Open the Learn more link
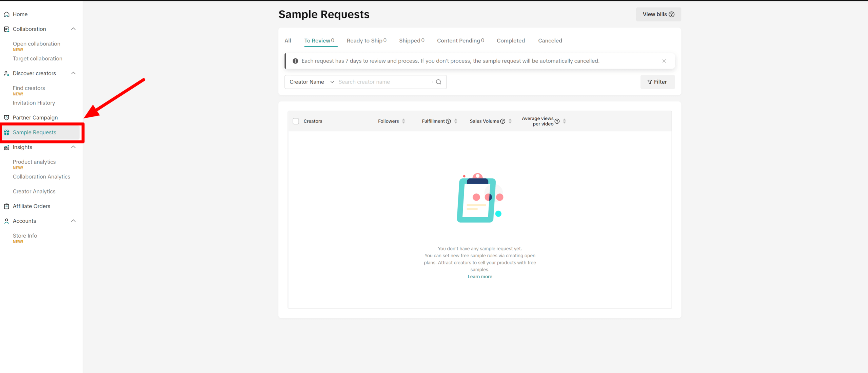This screenshot has height=373, width=868. 480,277
